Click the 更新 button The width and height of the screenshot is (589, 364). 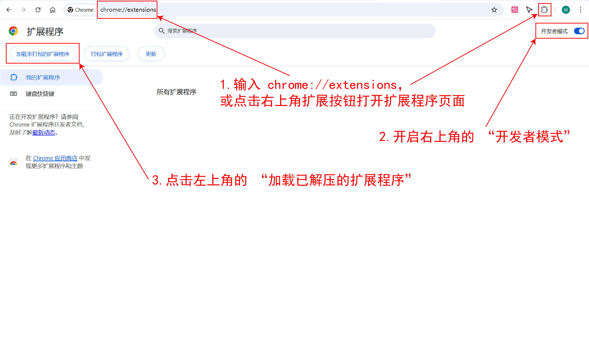(151, 54)
